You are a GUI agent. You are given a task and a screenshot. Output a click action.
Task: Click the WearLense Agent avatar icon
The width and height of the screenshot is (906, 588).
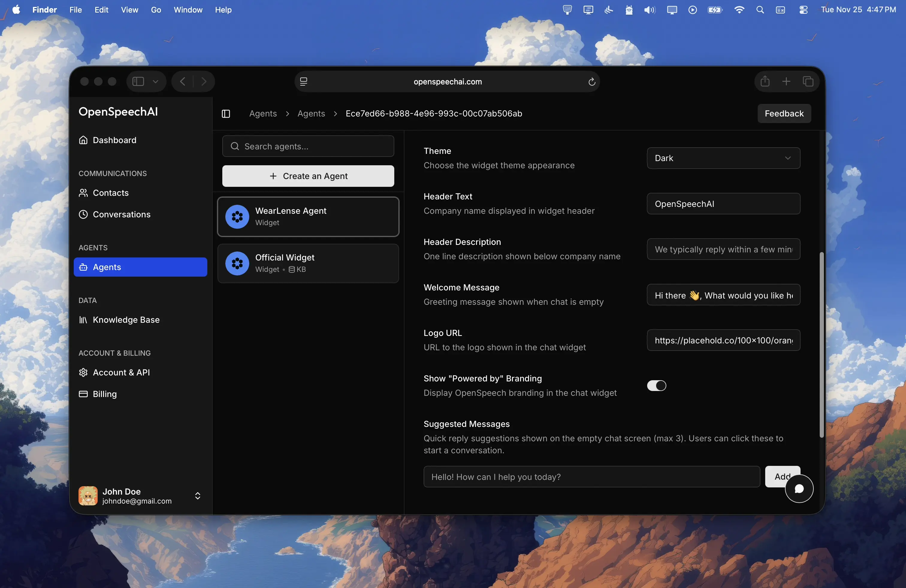pos(237,217)
